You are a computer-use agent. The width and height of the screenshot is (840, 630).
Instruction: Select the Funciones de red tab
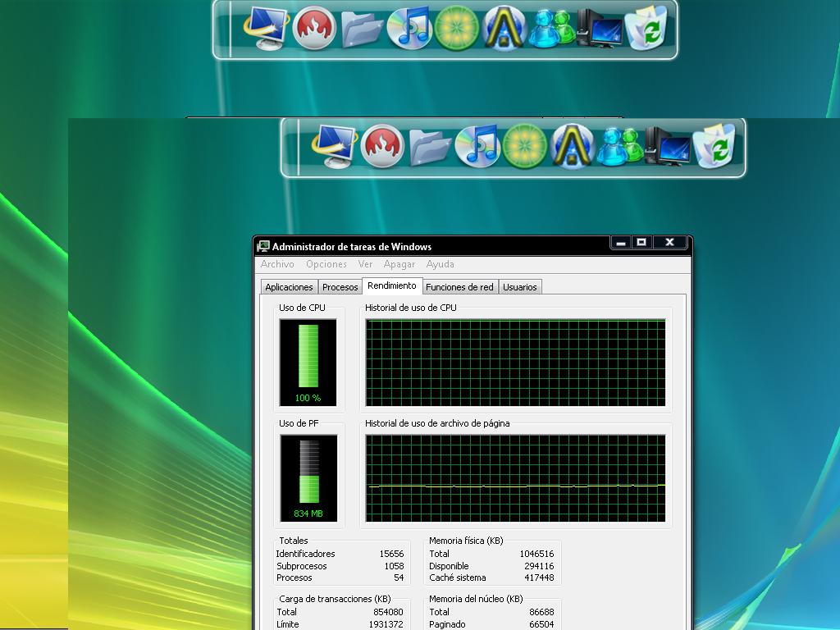[459, 287]
